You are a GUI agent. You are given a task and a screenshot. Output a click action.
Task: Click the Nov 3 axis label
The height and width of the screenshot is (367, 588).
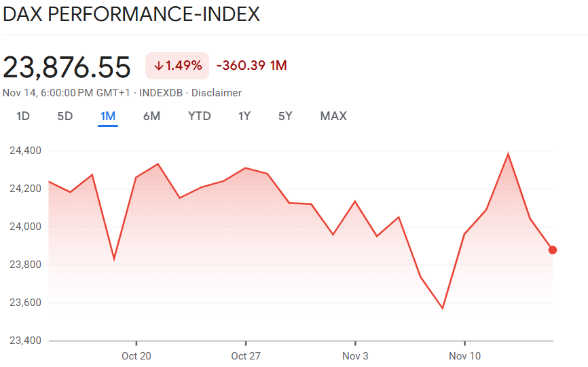[355, 356]
